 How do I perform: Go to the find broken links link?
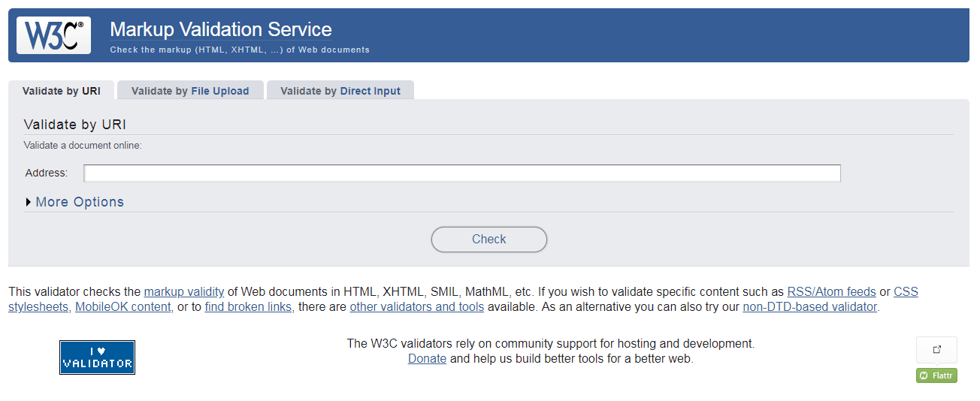(x=248, y=306)
